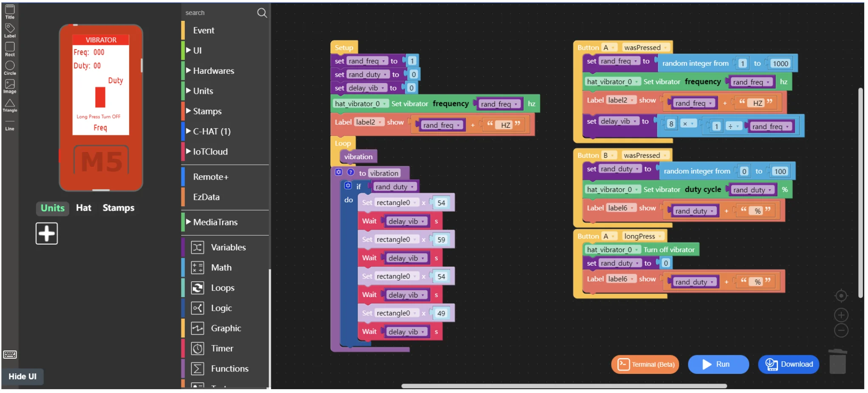Choose the Triangle shape tool
The width and height of the screenshot is (868, 393).
10,105
